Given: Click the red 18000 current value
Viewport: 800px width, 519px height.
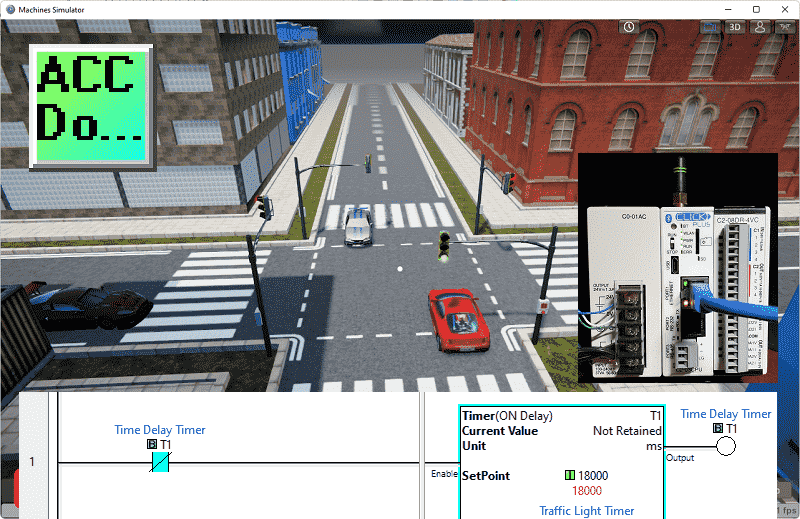Looking at the screenshot, I should pyautogui.click(x=587, y=491).
